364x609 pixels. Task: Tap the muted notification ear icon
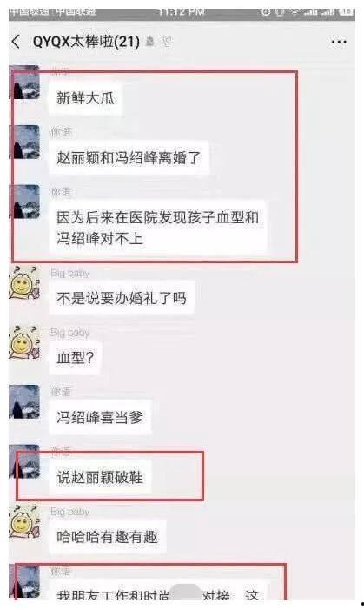pyautogui.click(x=167, y=42)
